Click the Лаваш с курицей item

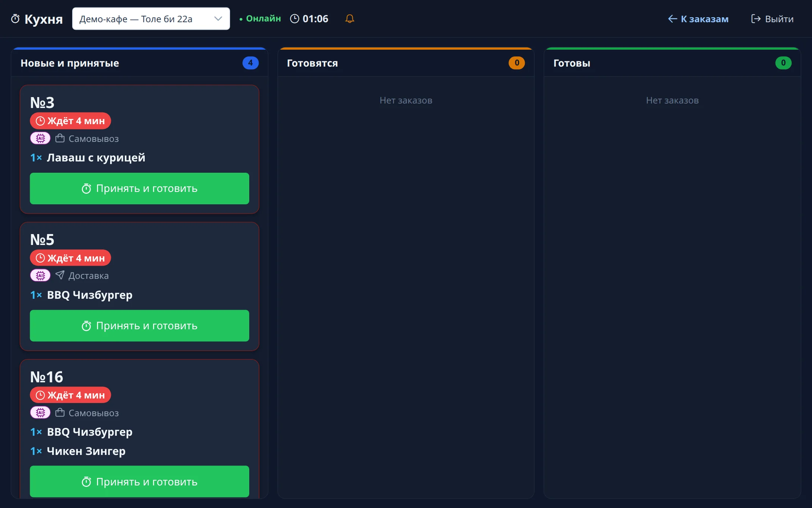click(x=96, y=158)
